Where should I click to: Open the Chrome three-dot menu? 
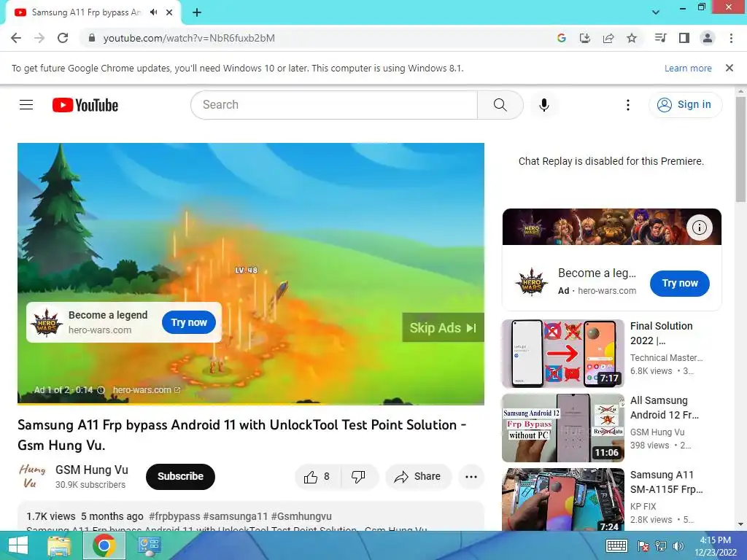(x=731, y=38)
